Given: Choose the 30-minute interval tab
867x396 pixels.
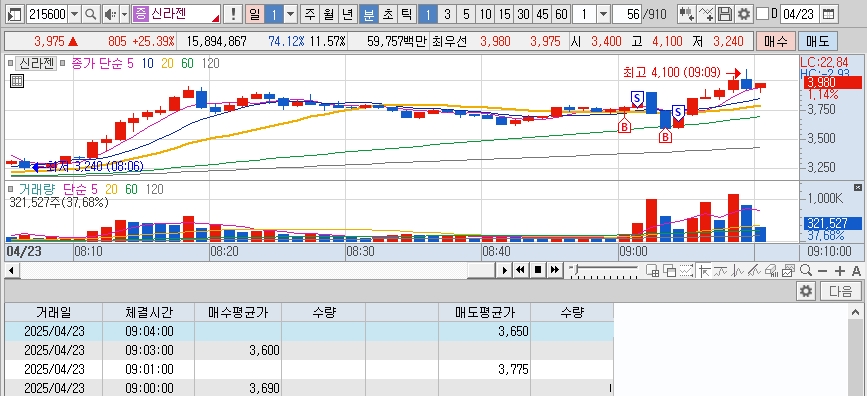Looking at the screenshot, I should point(523,14).
